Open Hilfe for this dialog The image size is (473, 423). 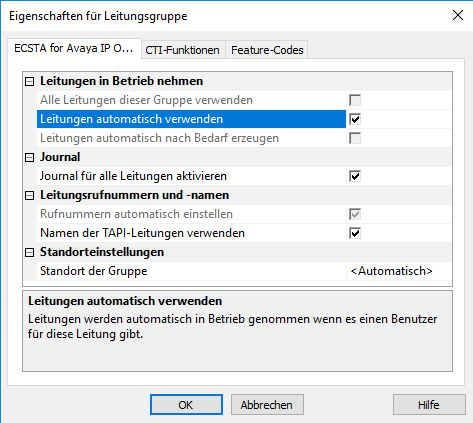pos(429,405)
